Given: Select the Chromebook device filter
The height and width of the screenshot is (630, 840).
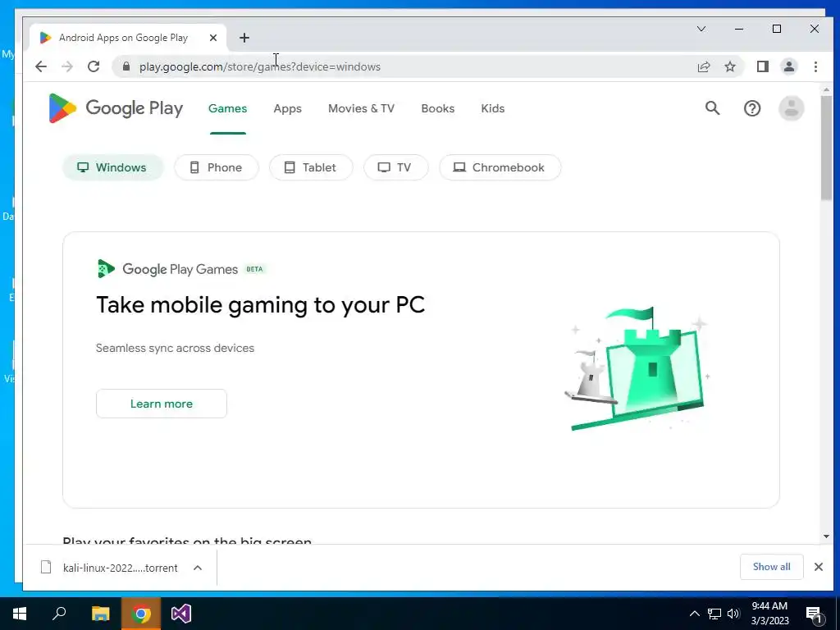Looking at the screenshot, I should coord(500,167).
